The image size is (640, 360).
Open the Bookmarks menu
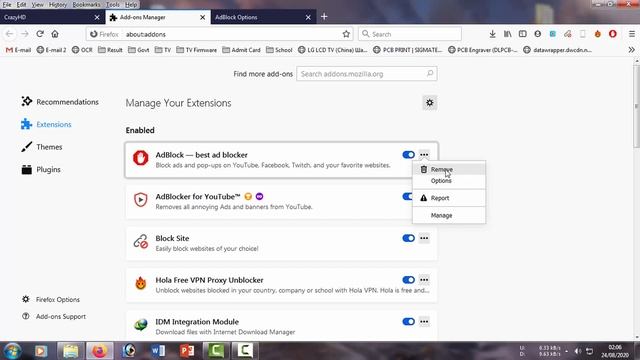click(x=86, y=4)
